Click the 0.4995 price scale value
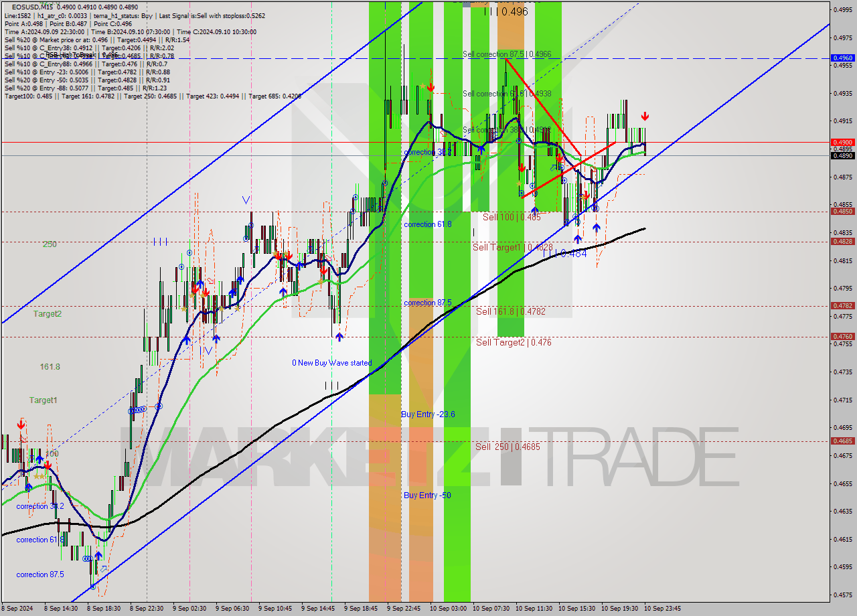Image resolution: width=857 pixels, height=616 pixels. coord(842,9)
